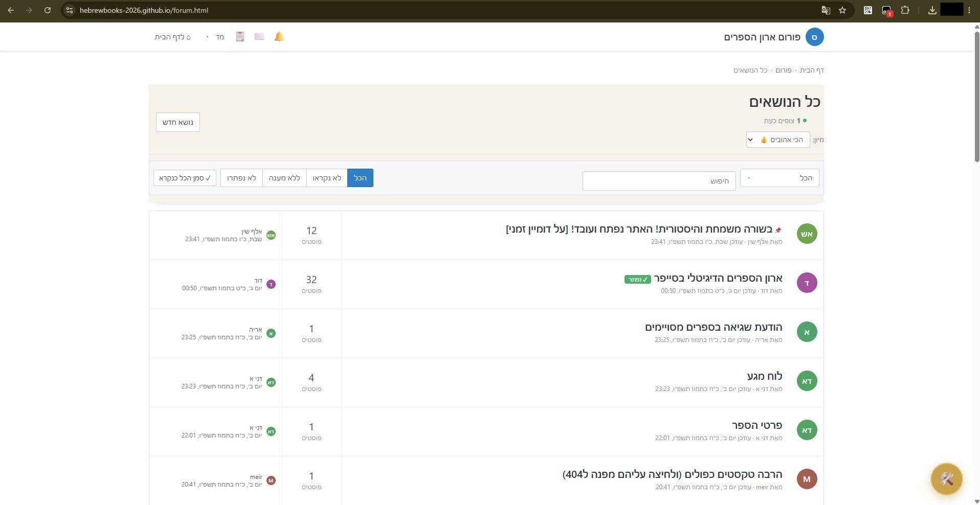Open the QR code extension icon
The height and width of the screenshot is (505, 980).
[868, 10]
